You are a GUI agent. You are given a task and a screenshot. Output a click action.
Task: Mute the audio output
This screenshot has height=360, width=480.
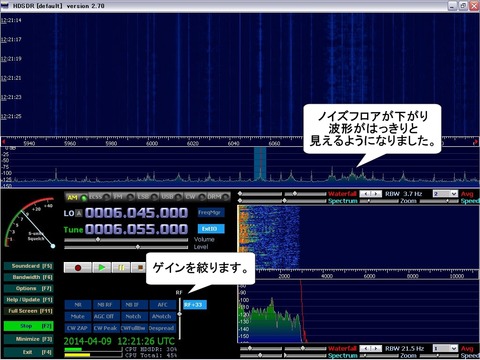(78, 316)
